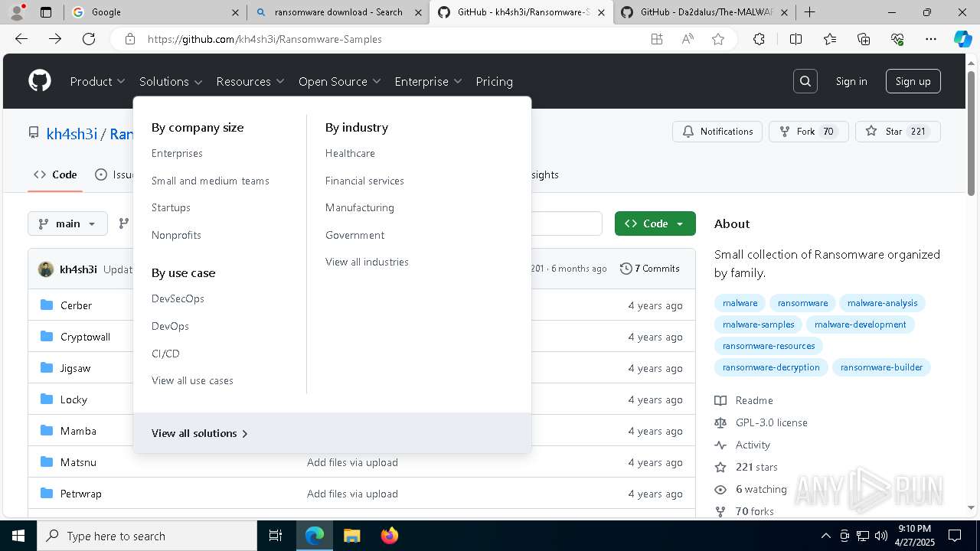Viewport: 980px width, 551px height.
Task: Expand the Product menu
Action: [x=97, y=81]
